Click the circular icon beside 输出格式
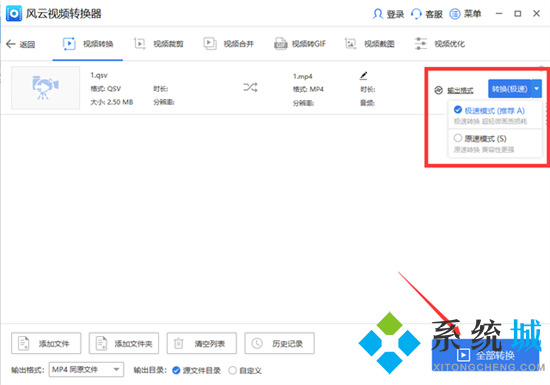This screenshot has width=550, height=385. click(x=438, y=90)
